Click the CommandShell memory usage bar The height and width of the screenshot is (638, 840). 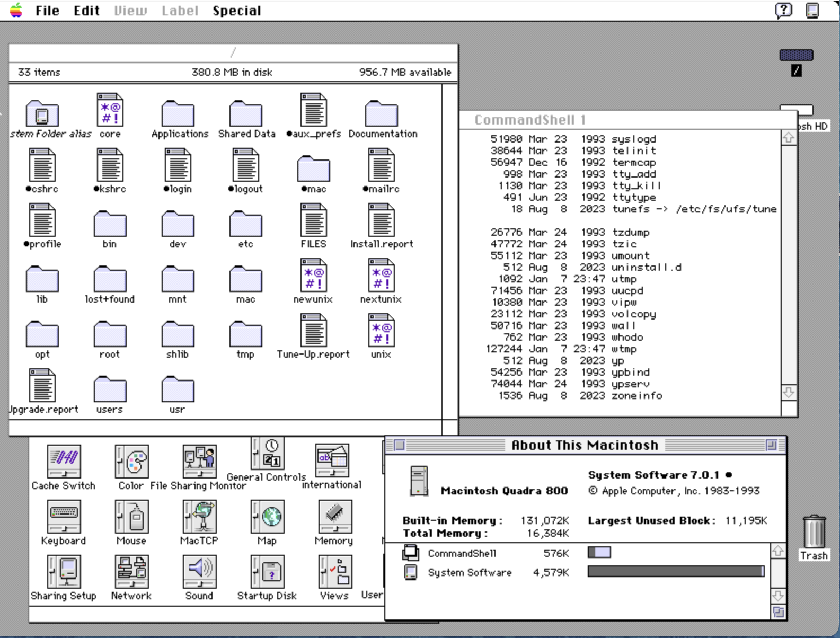[x=599, y=553]
